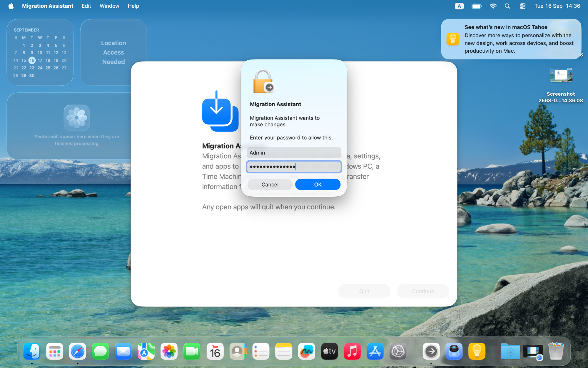
Task: Check battery status in menu bar
Action: coord(477,6)
